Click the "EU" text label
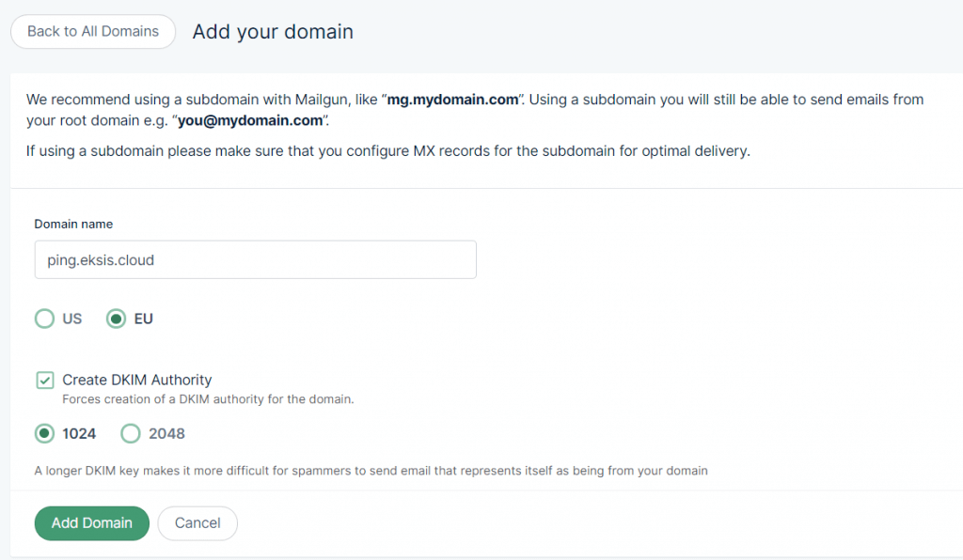 144,319
